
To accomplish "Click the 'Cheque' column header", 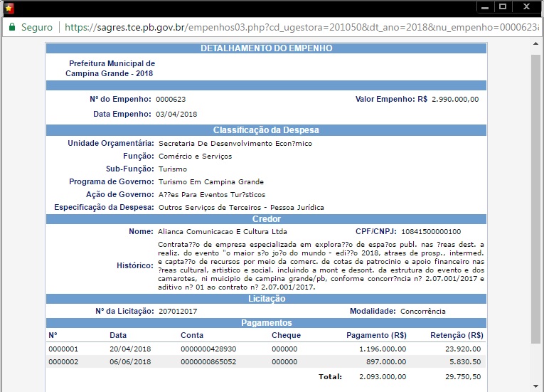I will (287, 335).
